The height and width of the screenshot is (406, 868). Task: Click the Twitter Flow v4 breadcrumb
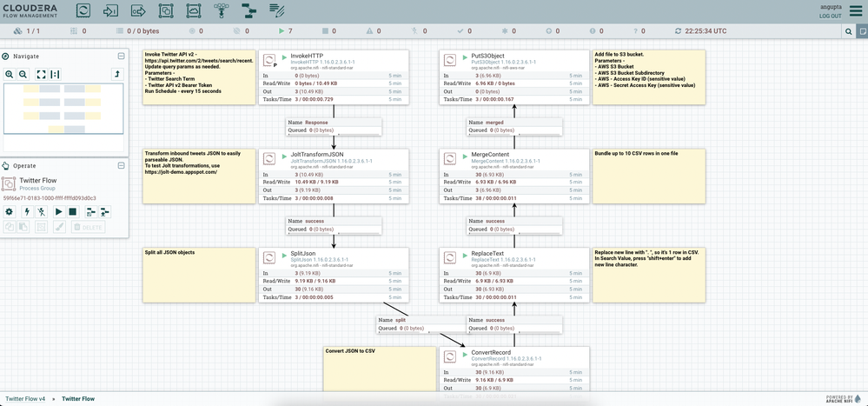tap(25, 399)
